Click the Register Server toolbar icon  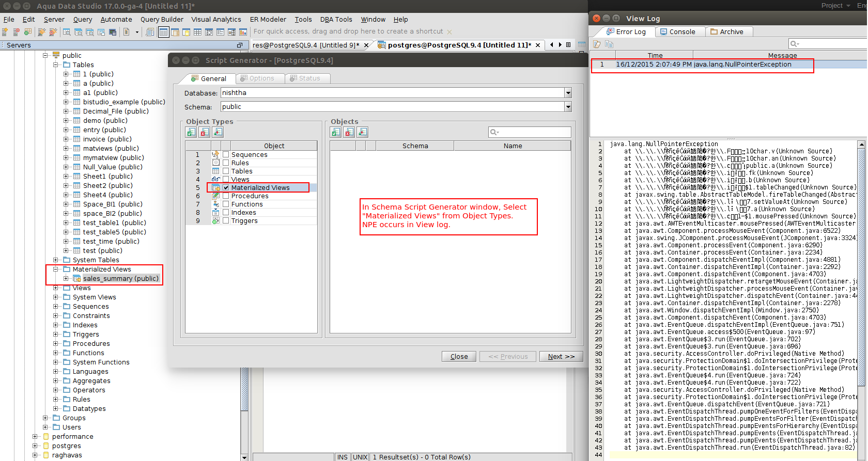[x=5, y=32]
